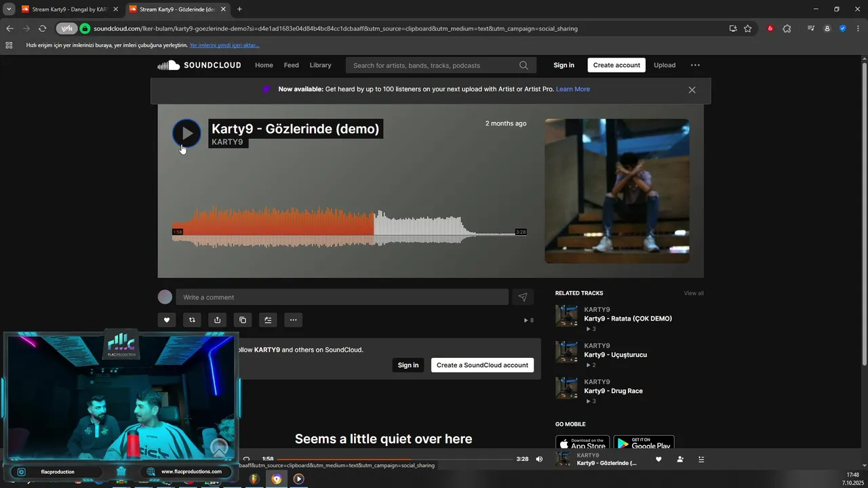
Task: Click Sign in on the follow prompt
Action: point(408,365)
